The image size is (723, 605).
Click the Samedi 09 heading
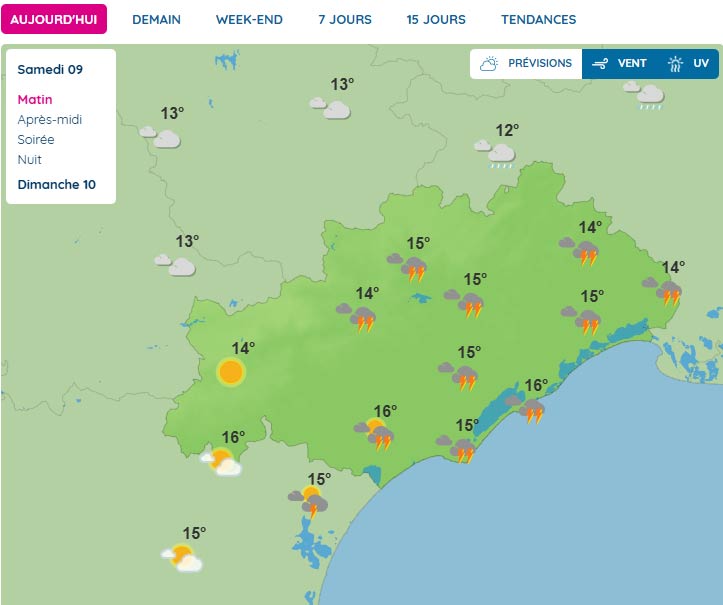pyautogui.click(x=50, y=70)
